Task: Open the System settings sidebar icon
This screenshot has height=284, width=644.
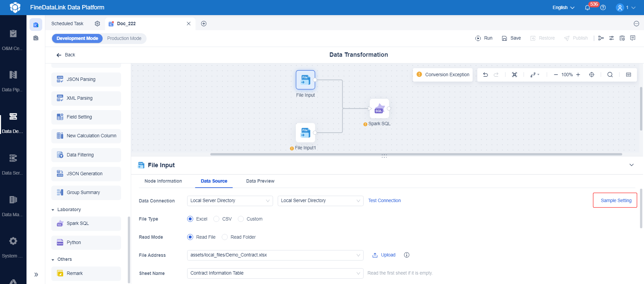Action: (x=13, y=241)
